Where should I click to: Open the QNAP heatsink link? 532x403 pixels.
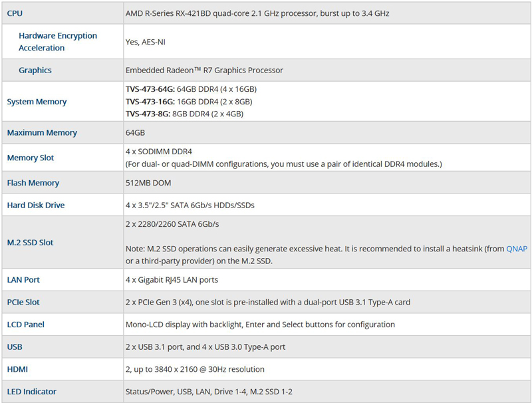[517, 249]
